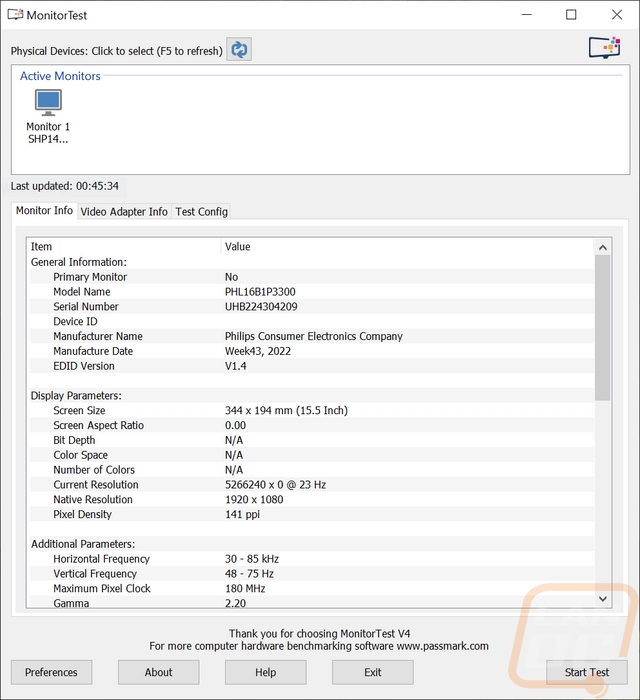Close the MonitorTest window
The height and width of the screenshot is (700, 640).
pos(617,15)
